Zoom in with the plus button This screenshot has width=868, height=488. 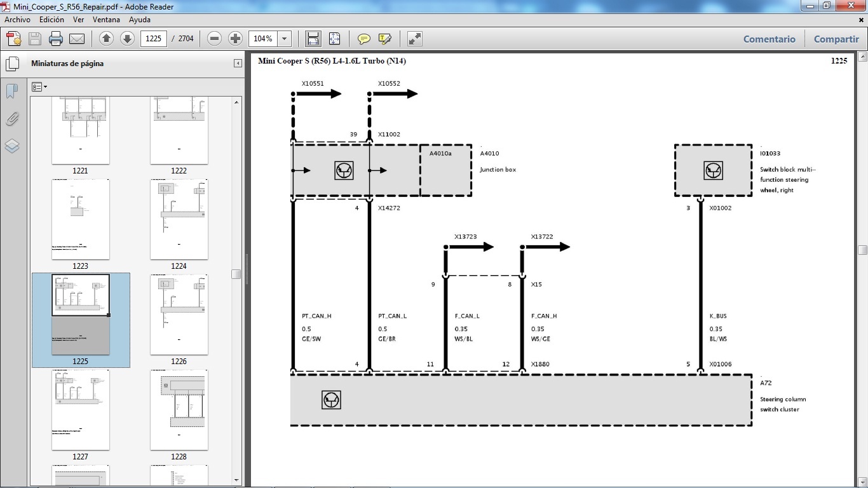pyautogui.click(x=236, y=39)
